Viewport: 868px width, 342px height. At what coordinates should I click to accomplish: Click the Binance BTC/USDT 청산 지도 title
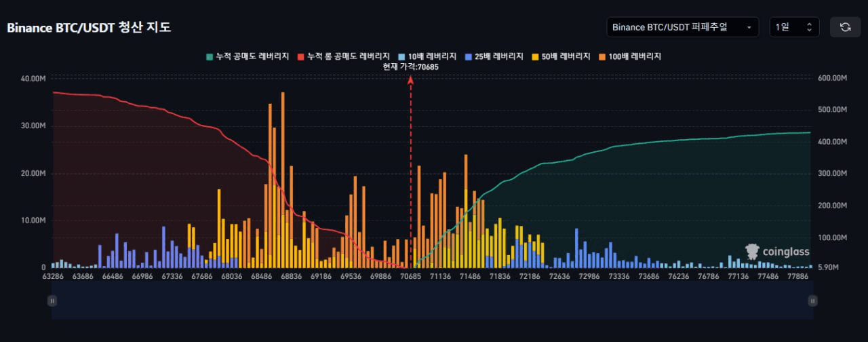[x=89, y=28]
